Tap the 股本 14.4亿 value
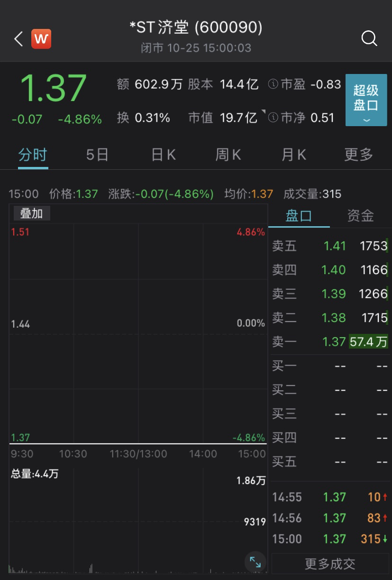392x580 pixels. tap(223, 84)
